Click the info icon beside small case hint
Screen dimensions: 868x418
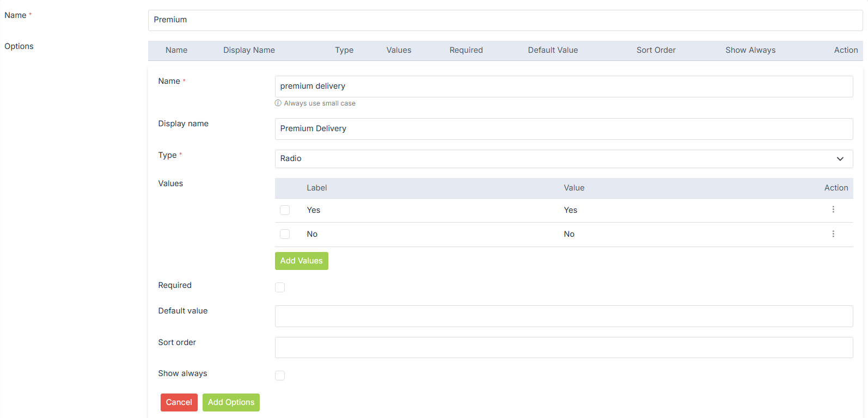pos(278,103)
